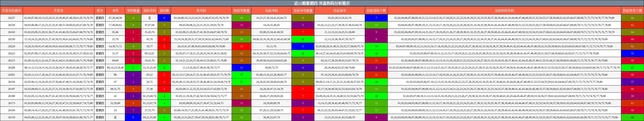644x121 pixels.
Task: Select current cold code cell '14,24,32,40,45'
Action: 271,25
